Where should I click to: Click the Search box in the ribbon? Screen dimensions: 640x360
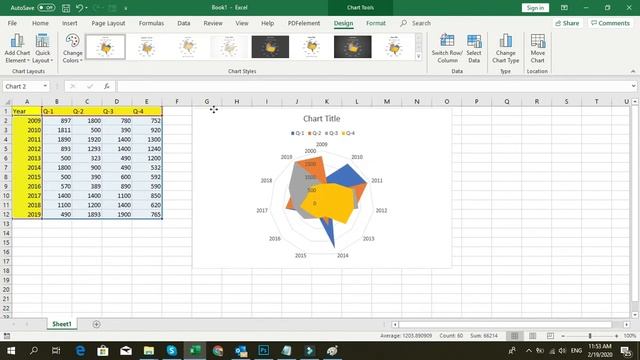[x=416, y=23]
